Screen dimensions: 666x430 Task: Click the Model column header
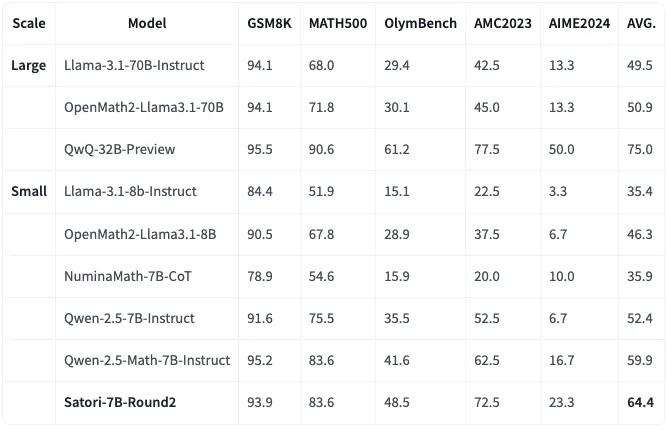pyautogui.click(x=147, y=23)
